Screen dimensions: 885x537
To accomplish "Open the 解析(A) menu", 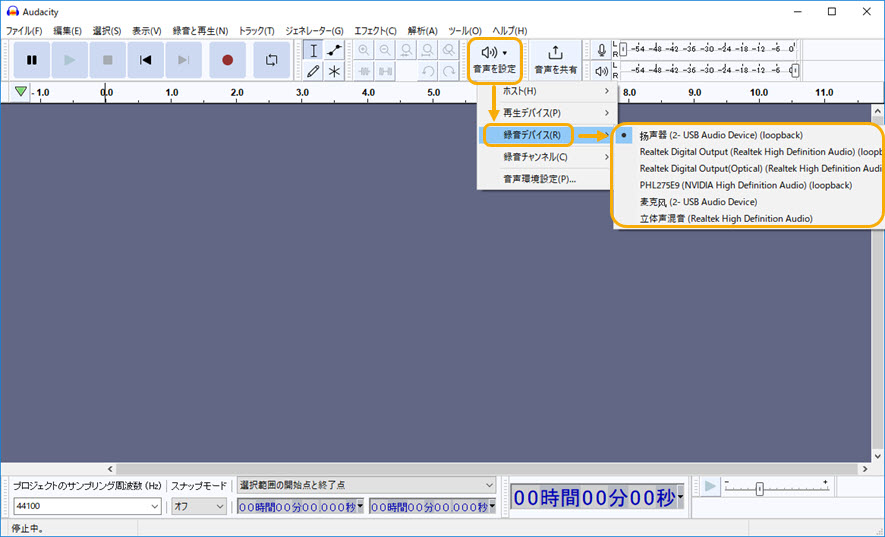I will coord(422,30).
